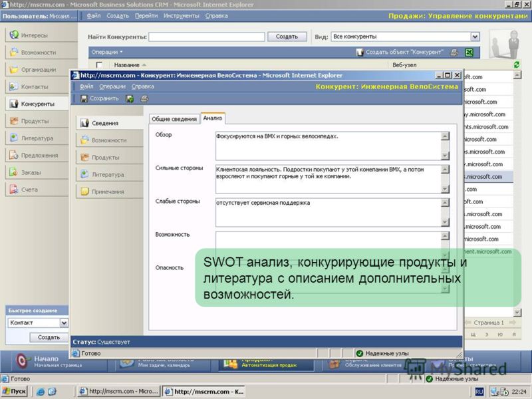
Task: Click the down arrow of Слабые стороны scrollbar
Action: click(x=445, y=223)
